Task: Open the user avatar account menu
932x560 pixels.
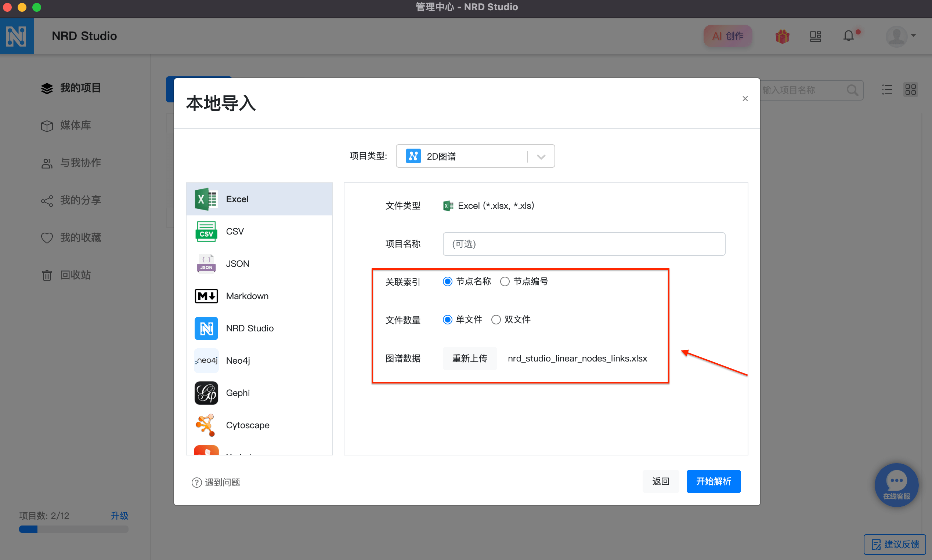Action: coord(901,36)
